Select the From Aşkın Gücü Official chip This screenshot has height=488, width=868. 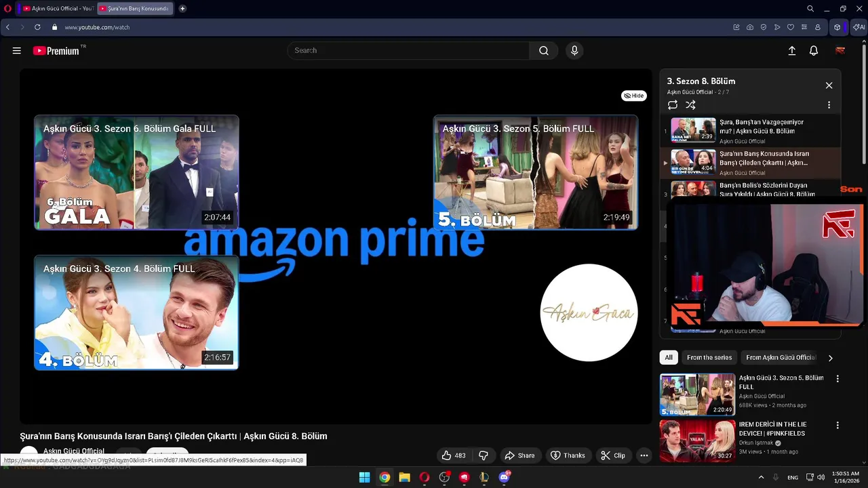click(x=781, y=357)
